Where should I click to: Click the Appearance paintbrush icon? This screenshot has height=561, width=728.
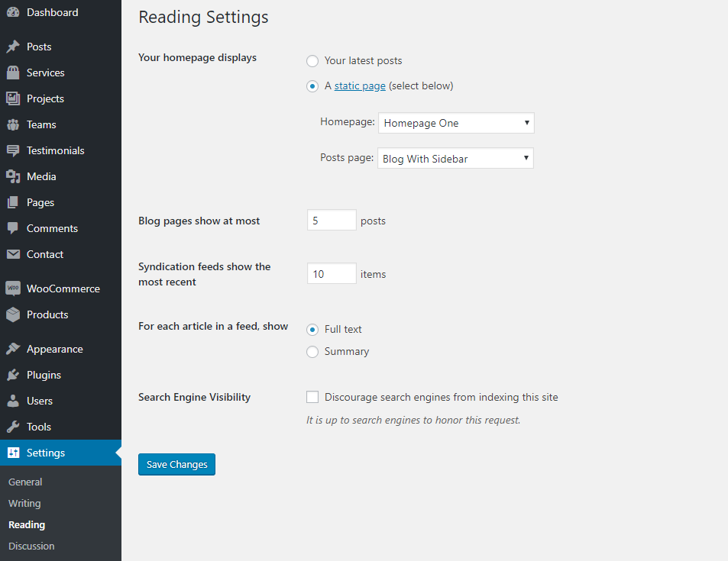13,349
